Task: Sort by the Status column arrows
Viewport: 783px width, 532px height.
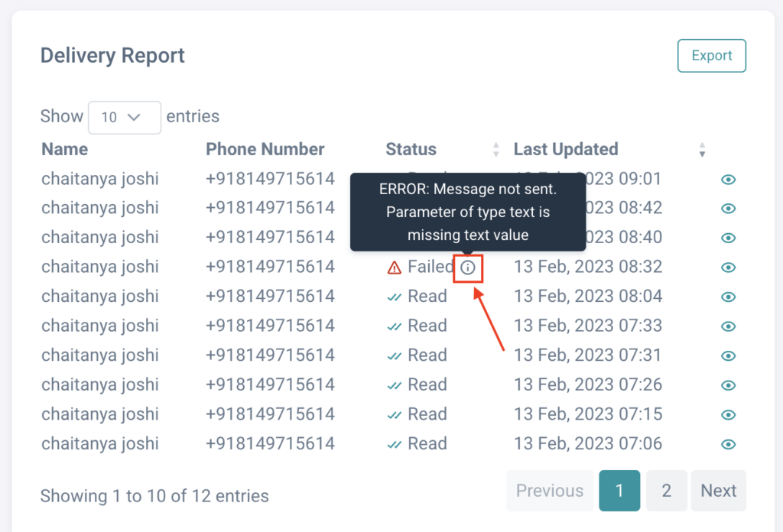Action: pos(495,149)
